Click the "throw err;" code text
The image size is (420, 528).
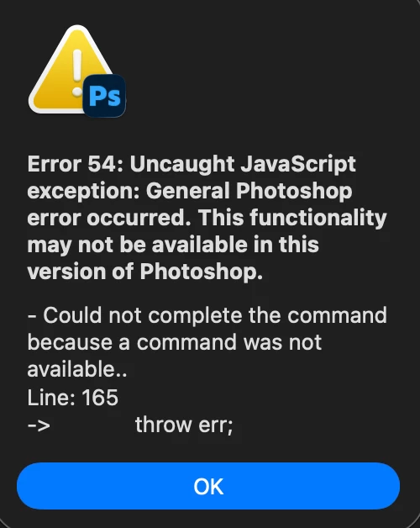point(184,425)
